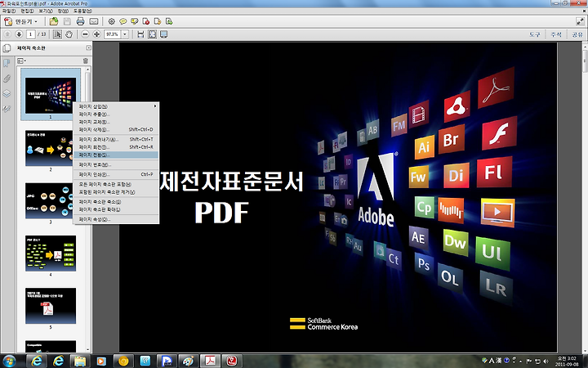The width and height of the screenshot is (588, 368).
Task: Zoom out with the minus button
Action: coord(85,34)
